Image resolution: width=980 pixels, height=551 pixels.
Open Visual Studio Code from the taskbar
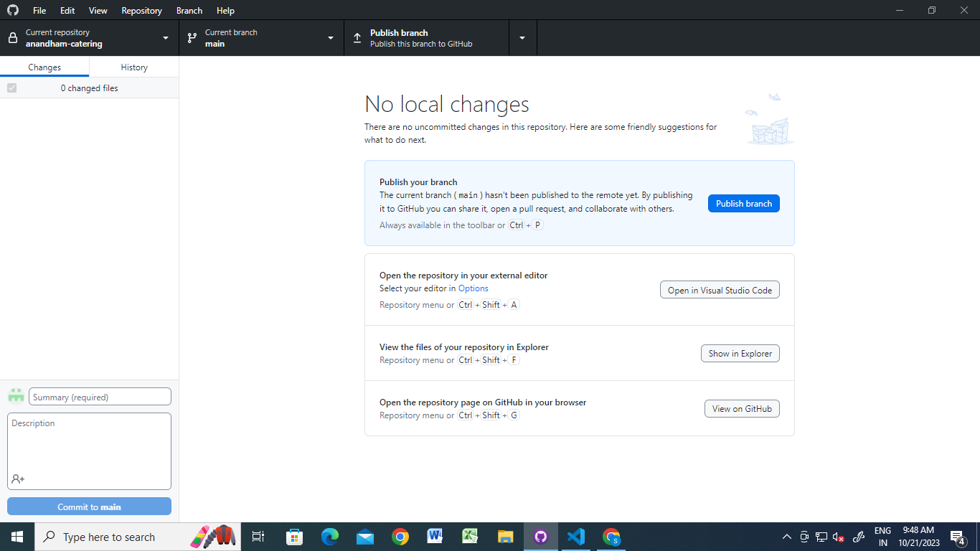(x=575, y=537)
